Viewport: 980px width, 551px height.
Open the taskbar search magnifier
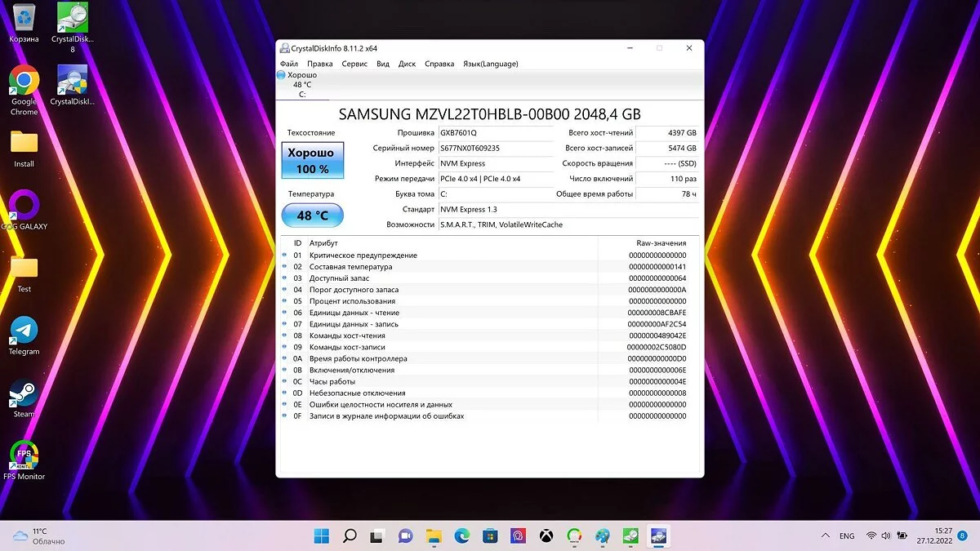pos(350,535)
